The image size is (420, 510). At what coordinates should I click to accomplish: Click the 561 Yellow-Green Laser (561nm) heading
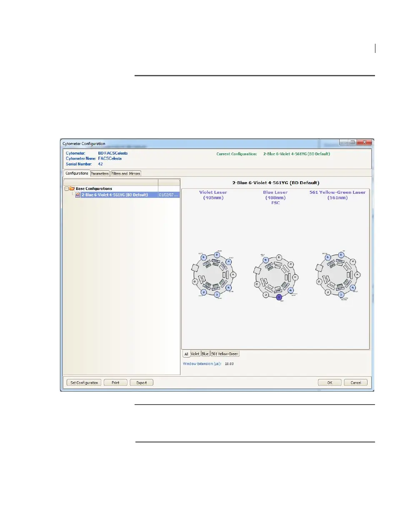pos(337,195)
